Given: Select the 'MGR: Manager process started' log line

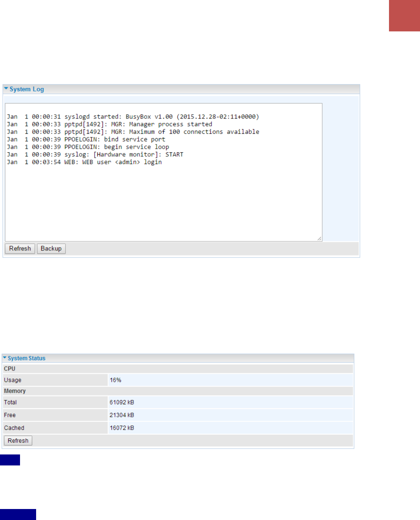Looking at the screenshot, I should (x=110, y=124).
